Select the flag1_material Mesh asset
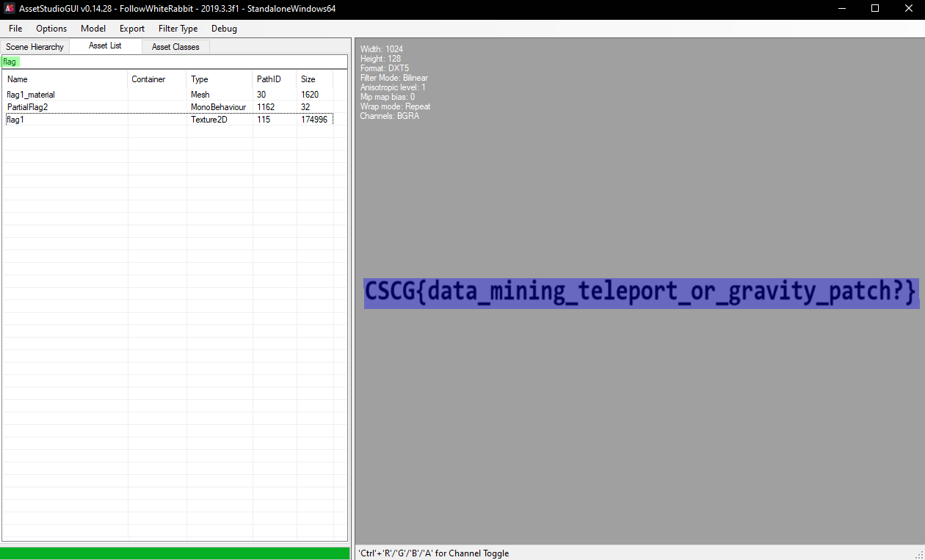Screen dimensions: 925x560 pos(31,95)
